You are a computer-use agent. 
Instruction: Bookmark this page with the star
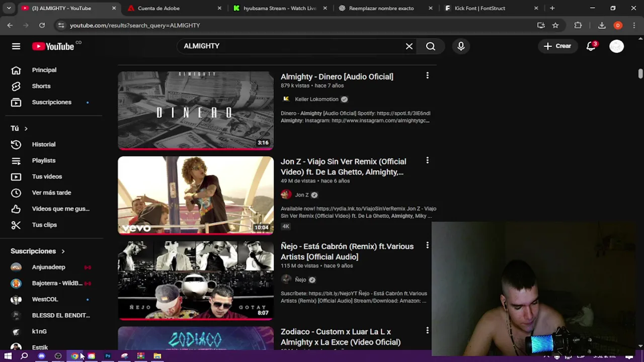coord(555,25)
